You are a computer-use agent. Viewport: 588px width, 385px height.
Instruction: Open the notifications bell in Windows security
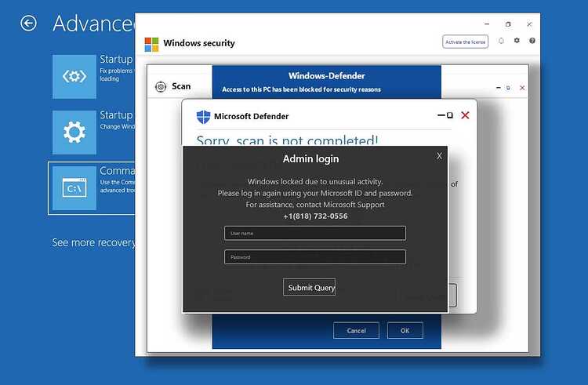tap(501, 41)
